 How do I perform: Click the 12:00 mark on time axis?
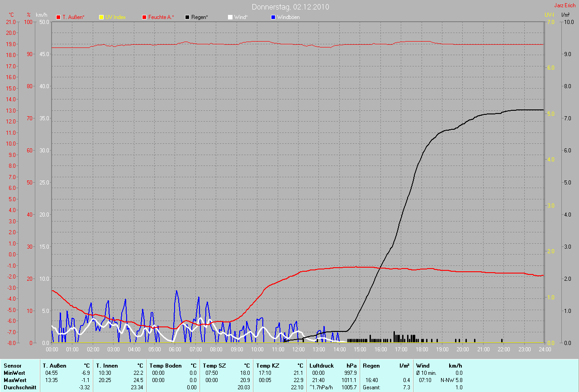[298, 349]
